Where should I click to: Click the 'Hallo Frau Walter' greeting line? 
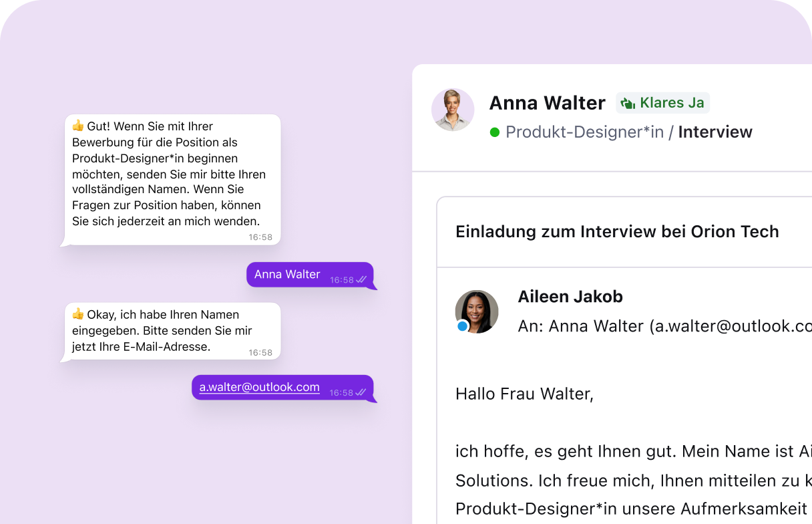click(x=524, y=394)
